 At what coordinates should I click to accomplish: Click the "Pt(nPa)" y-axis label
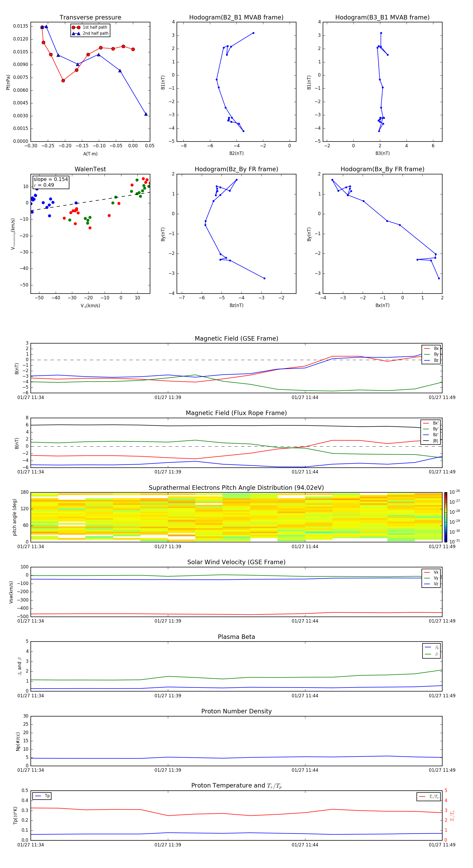pyautogui.click(x=8, y=82)
